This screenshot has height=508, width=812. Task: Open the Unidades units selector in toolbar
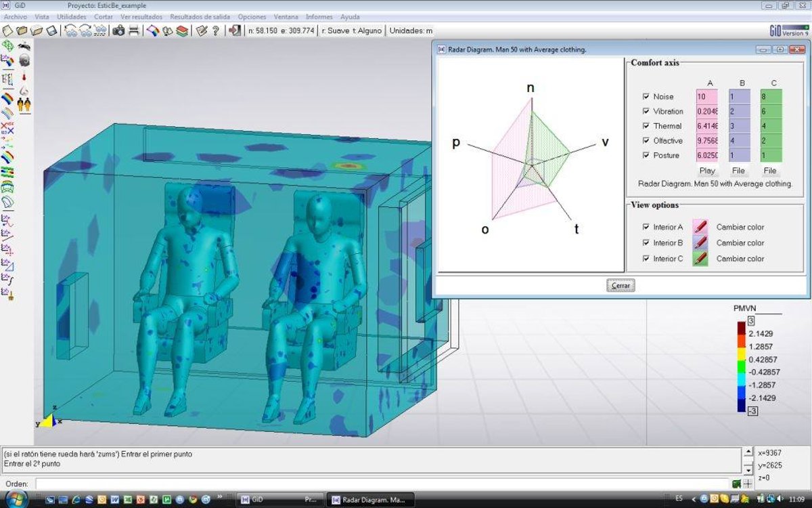[x=410, y=30]
